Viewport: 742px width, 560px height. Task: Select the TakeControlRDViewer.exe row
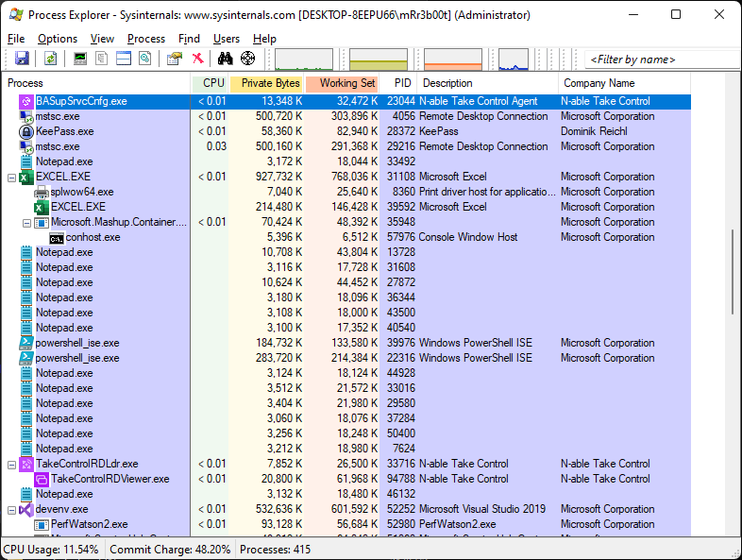[x=346, y=479]
